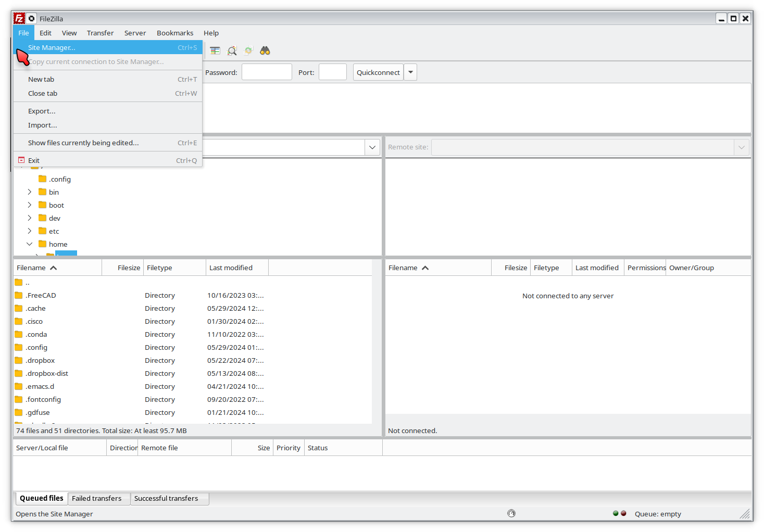Viewport: 764px width, 532px height.
Task: Collapse the home folder in local tree
Action: click(30, 244)
